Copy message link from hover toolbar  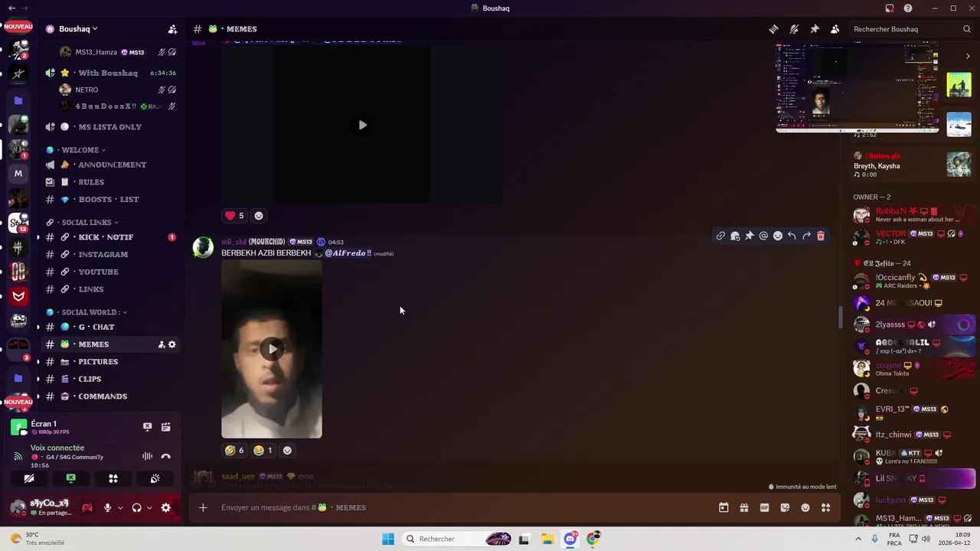[x=720, y=236]
